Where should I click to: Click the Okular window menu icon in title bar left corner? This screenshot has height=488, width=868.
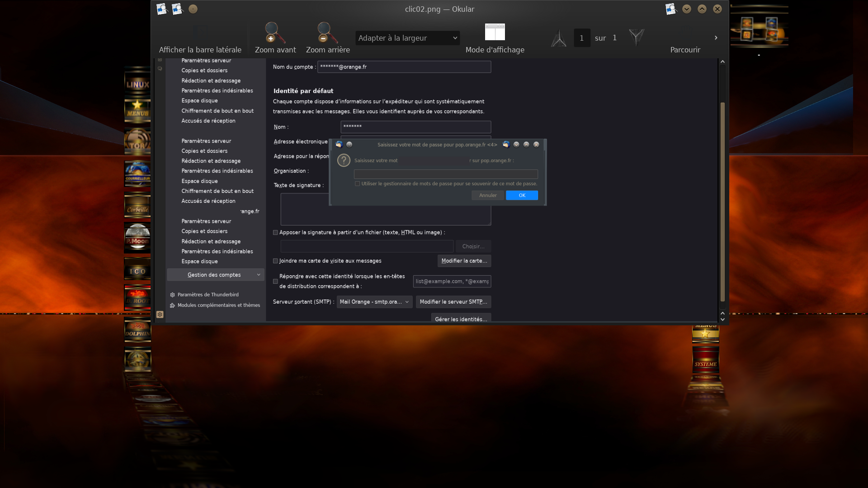162,9
